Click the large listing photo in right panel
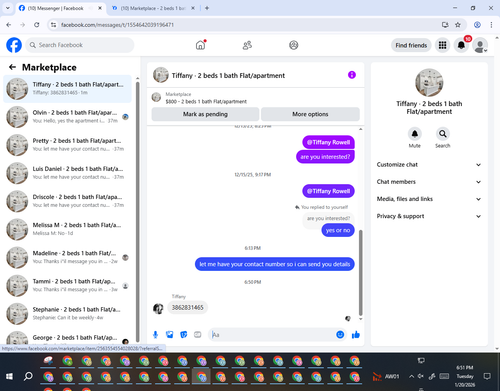Image resolution: width=500 pixels, height=391 pixels. [x=429, y=83]
